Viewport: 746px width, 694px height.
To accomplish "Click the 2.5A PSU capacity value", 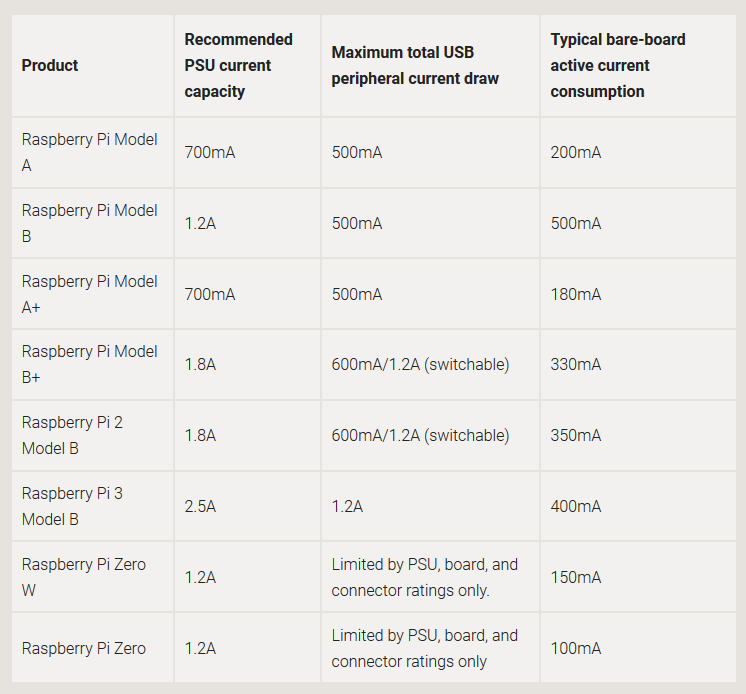I will (200, 506).
